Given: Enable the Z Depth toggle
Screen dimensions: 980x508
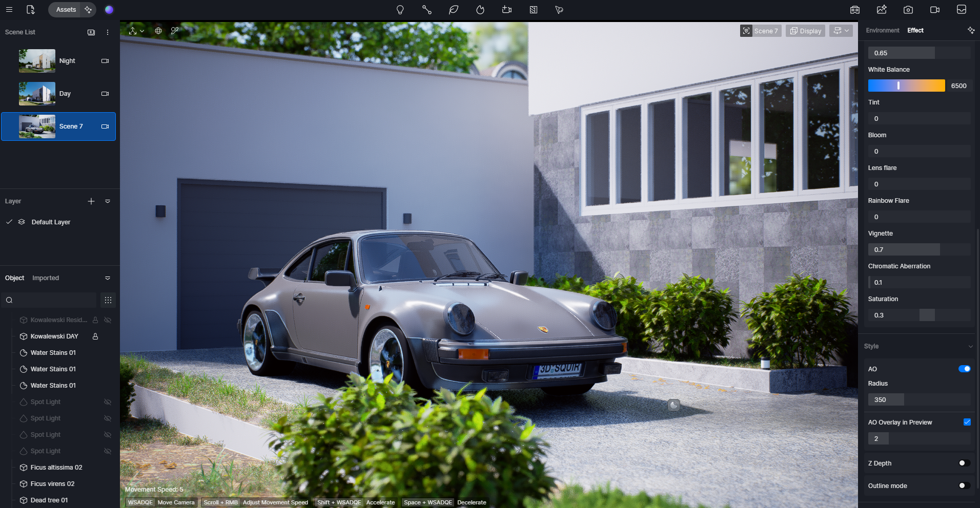Looking at the screenshot, I should pyautogui.click(x=964, y=463).
